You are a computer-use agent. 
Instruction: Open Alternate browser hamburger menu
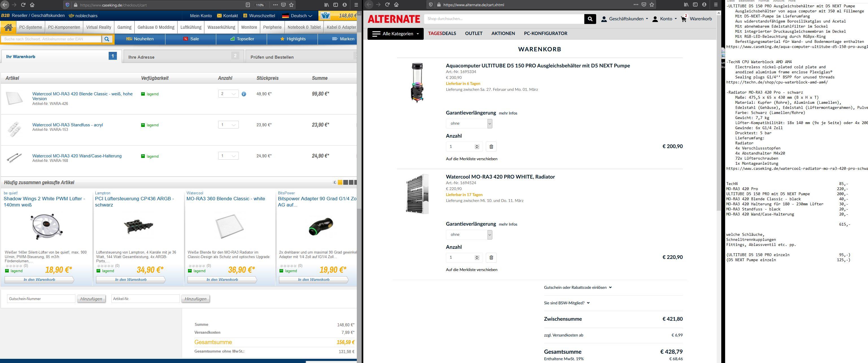tap(715, 5)
